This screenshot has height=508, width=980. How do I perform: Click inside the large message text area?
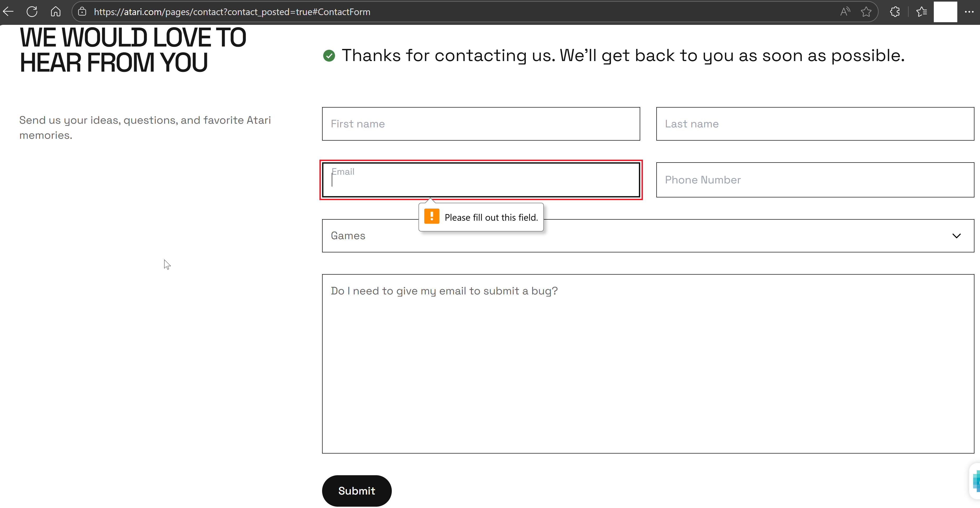(x=648, y=364)
